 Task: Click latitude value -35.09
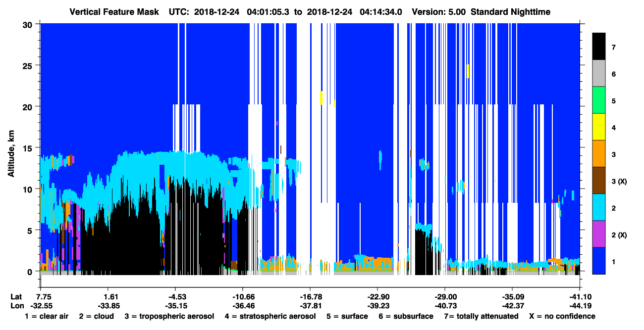pyautogui.click(x=512, y=296)
